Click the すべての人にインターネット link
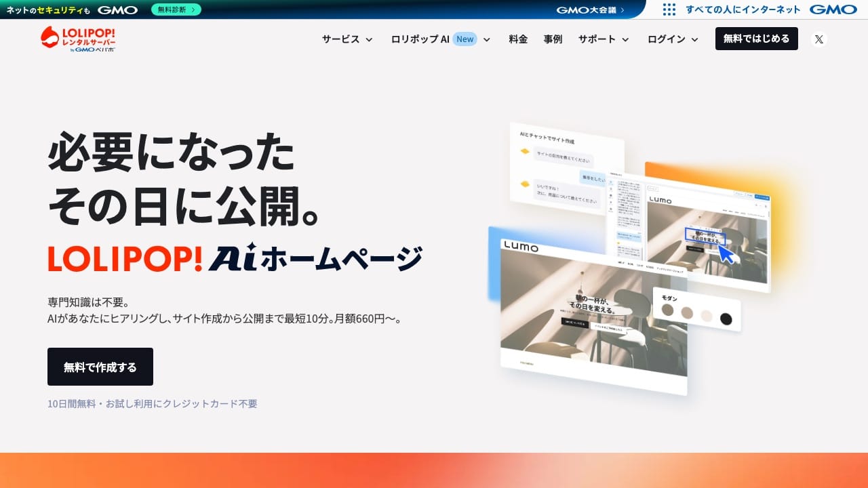Viewport: 868px width, 488px height. (743, 9)
